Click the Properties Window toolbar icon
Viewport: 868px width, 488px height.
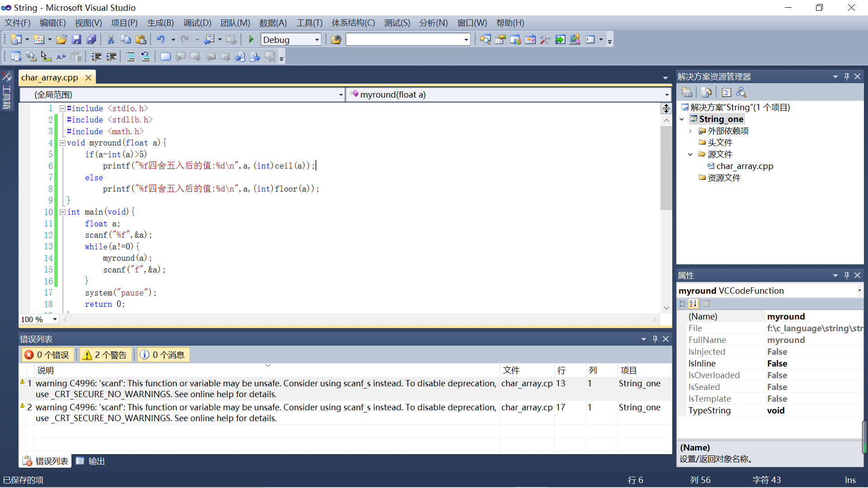(x=500, y=40)
